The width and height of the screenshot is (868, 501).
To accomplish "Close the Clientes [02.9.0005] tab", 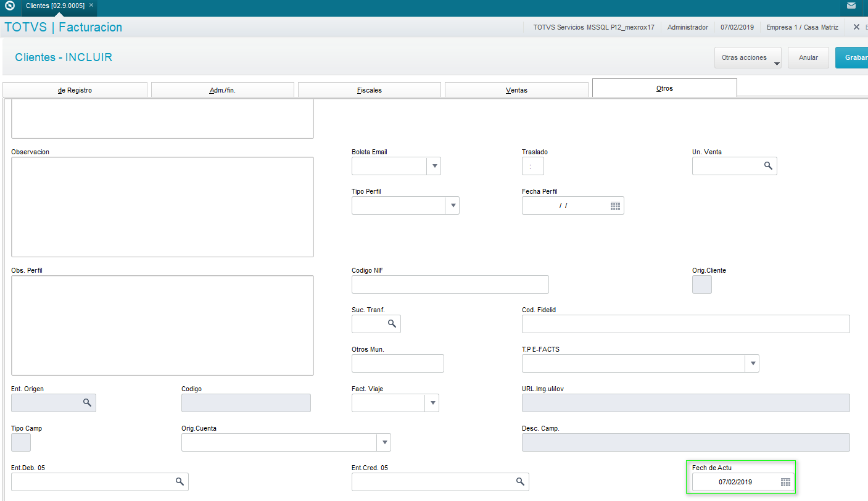I will pyautogui.click(x=91, y=6).
